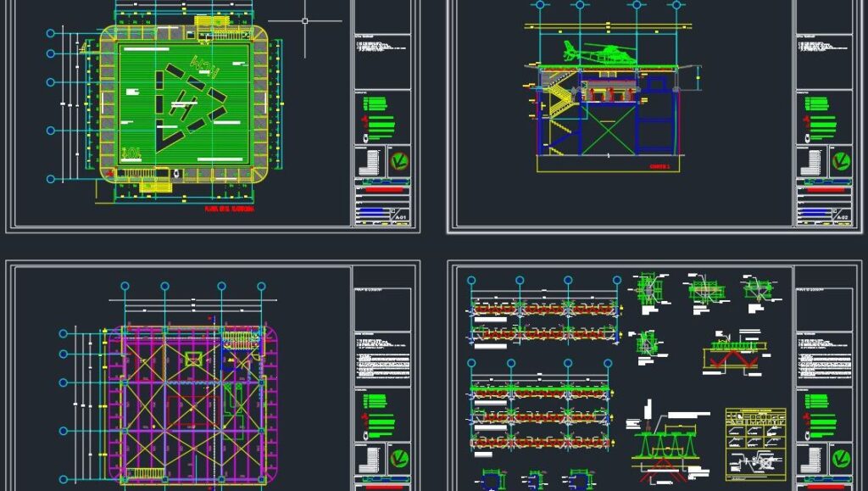Select the green X-bracing in the section drawing
Image resolution: width=868 pixels, height=491 pixels.
pos(607,132)
